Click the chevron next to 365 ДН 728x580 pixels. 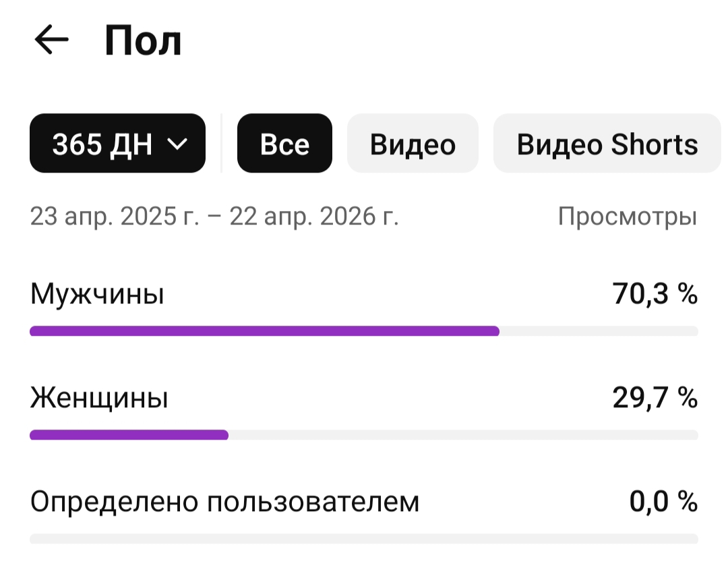[177, 144]
